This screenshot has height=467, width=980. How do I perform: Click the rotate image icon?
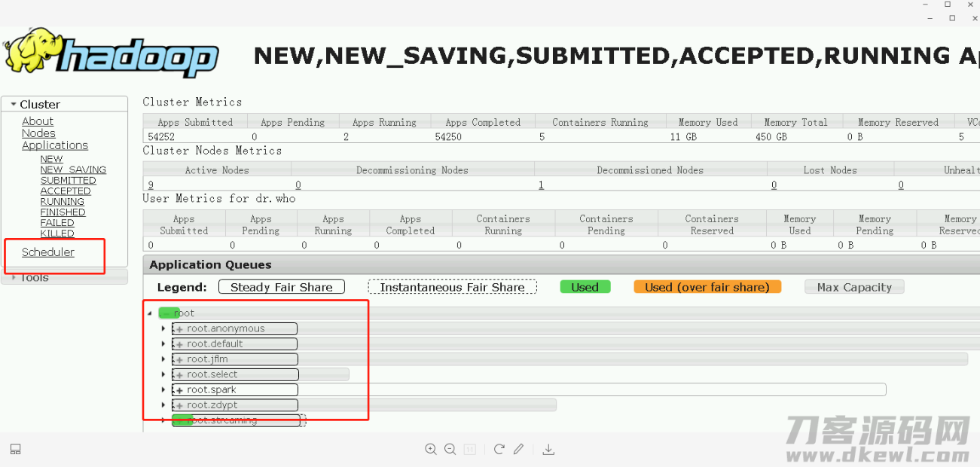click(499, 449)
